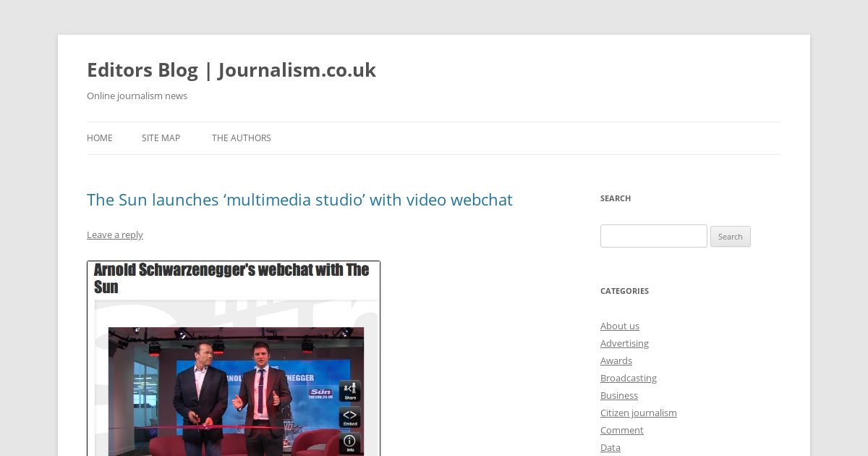Viewport: 868px width, 456px height.
Task: Click the Search sidebar heading
Action: point(616,198)
